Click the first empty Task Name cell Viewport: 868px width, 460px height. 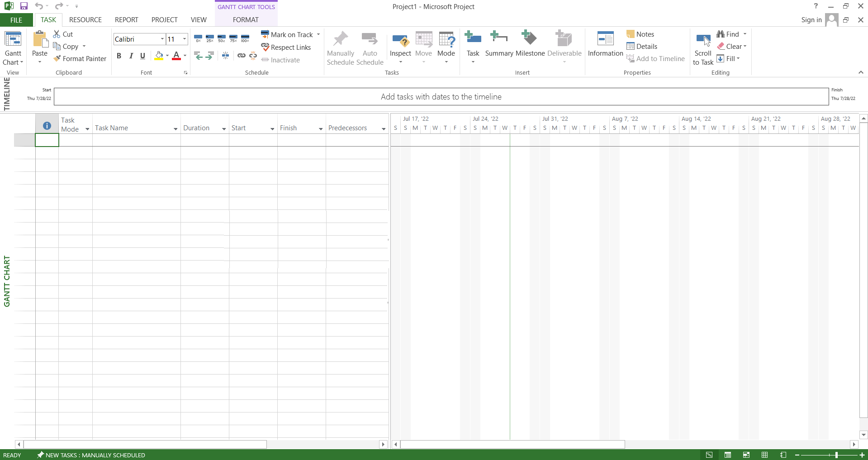(137, 140)
